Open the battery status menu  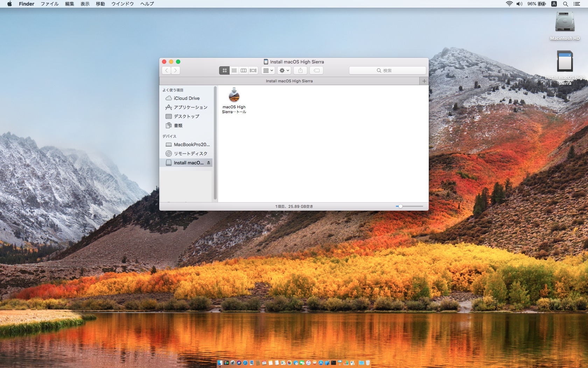click(537, 4)
